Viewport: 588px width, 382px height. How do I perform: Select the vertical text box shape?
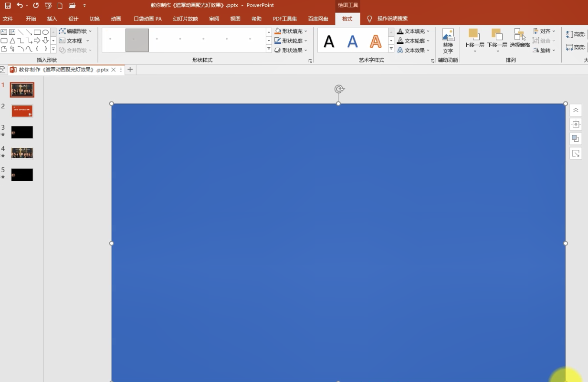pos(12,32)
